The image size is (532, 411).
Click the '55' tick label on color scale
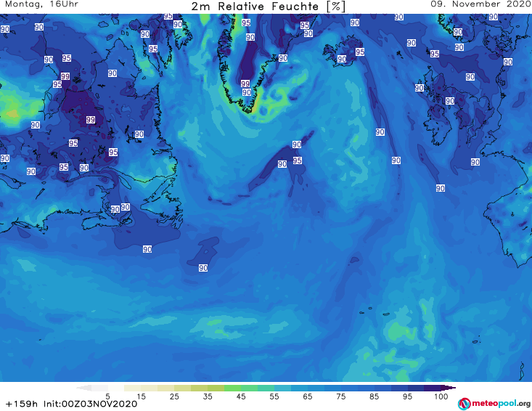[274, 396]
